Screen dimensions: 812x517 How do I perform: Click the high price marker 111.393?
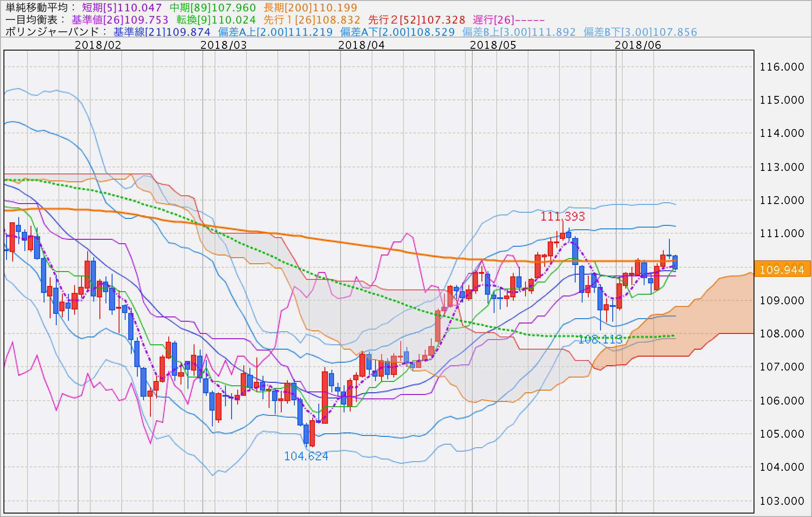click(x=563, y=216)
